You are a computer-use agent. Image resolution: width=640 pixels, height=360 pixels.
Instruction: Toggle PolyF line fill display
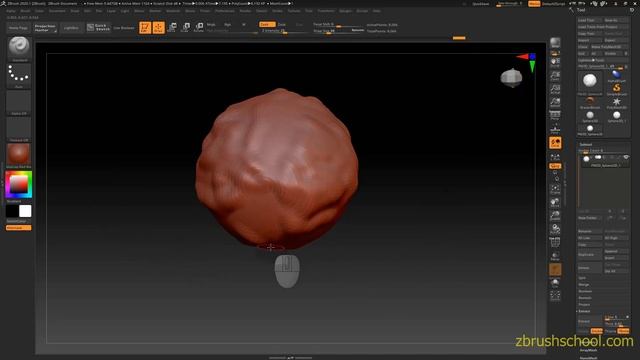555,243
